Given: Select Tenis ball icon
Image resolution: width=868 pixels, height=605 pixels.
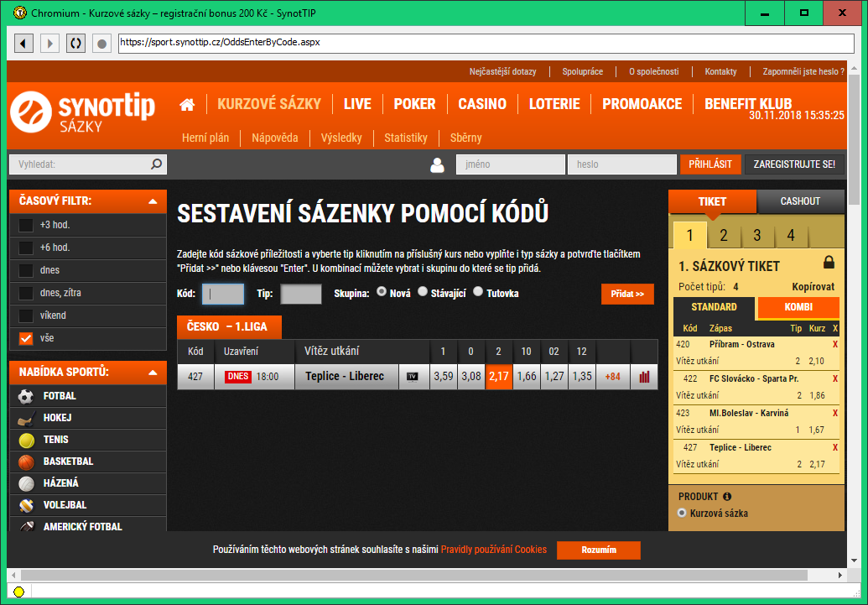Looking at the screenshot, I should (26, 440).
